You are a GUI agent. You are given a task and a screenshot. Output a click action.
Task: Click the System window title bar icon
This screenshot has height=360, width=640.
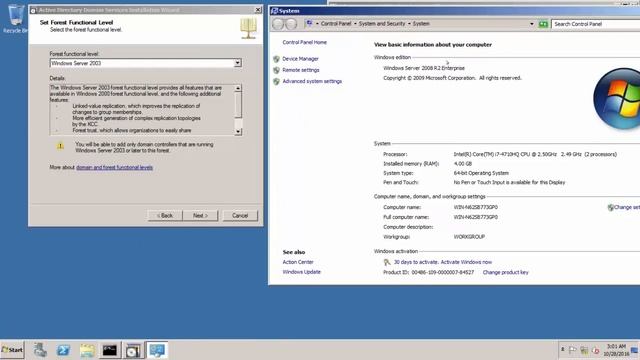click(x=275, y=11)
